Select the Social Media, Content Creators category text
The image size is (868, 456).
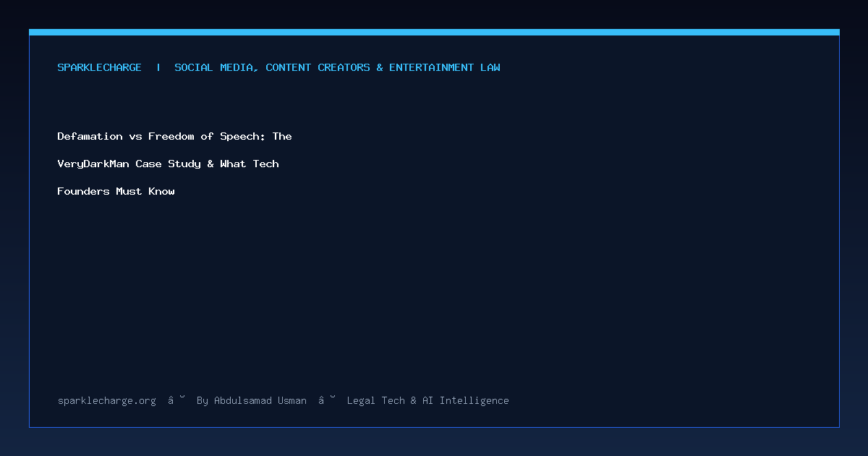[272, 67]
